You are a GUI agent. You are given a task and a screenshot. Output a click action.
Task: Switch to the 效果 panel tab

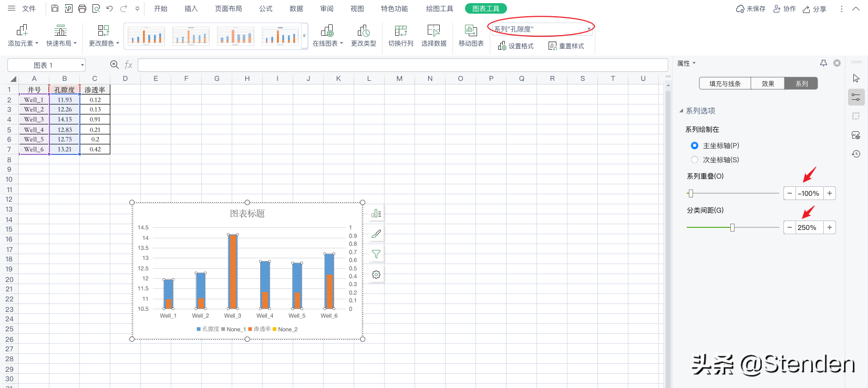(768, 83)
